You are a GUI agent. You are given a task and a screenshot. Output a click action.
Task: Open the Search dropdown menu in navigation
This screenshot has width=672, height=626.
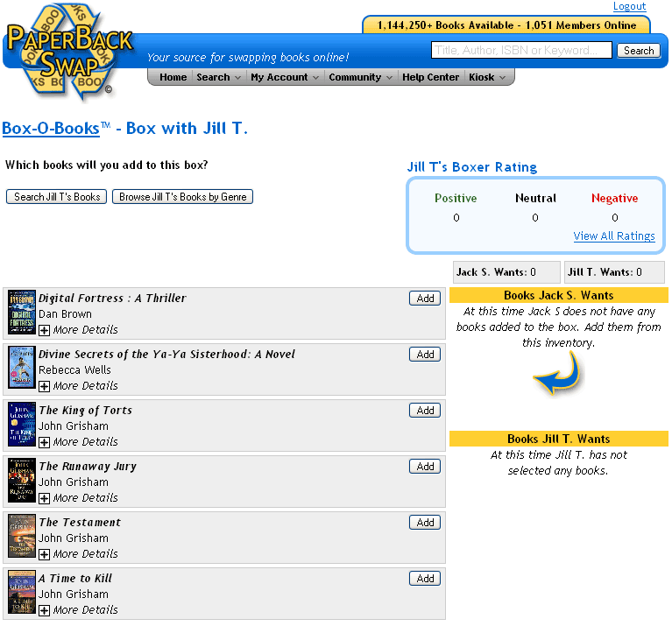pyautogui.click(x=218, y=77)
